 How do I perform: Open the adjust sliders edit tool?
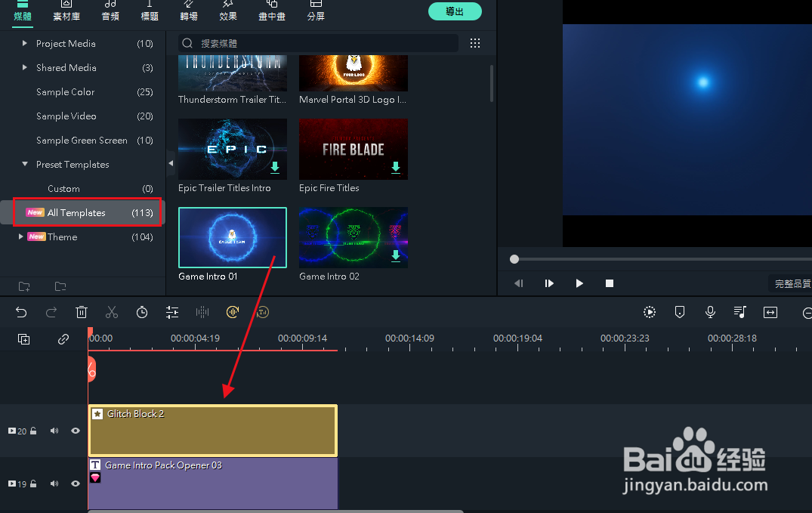172,312
